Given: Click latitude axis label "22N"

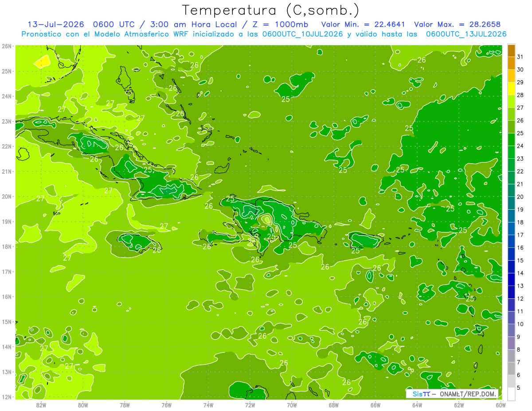Looking at the screenshot, I should [x=7, y=146].
